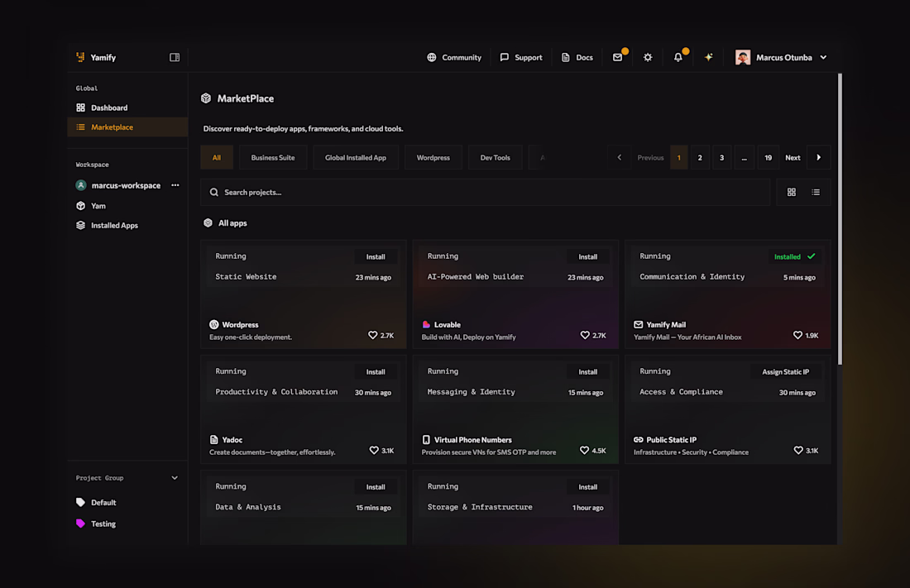Open Marcus Otunba account dropdown
Image resolution: width=910 pixels, height=588 pixels.
coord(781,57)
